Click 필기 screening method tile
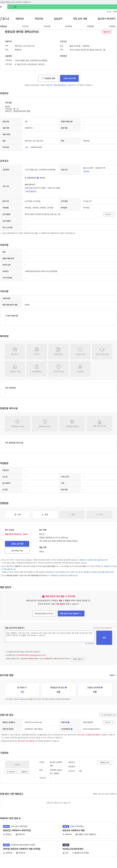 coord(72,515)
